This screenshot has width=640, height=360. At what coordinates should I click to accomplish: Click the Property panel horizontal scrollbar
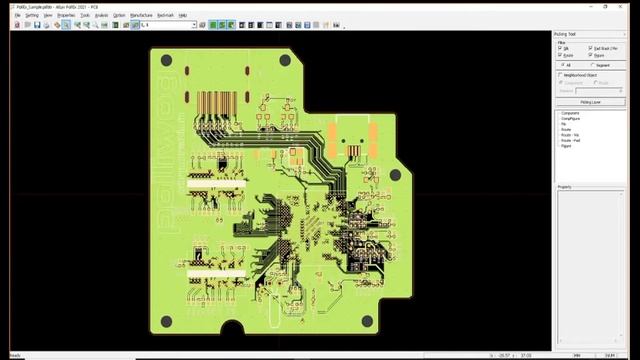tap(588, 340)
